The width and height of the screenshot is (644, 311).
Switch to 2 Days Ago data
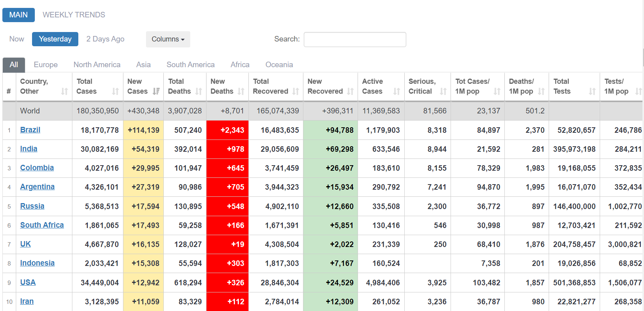pyautogui.click(x=105, y=39)
